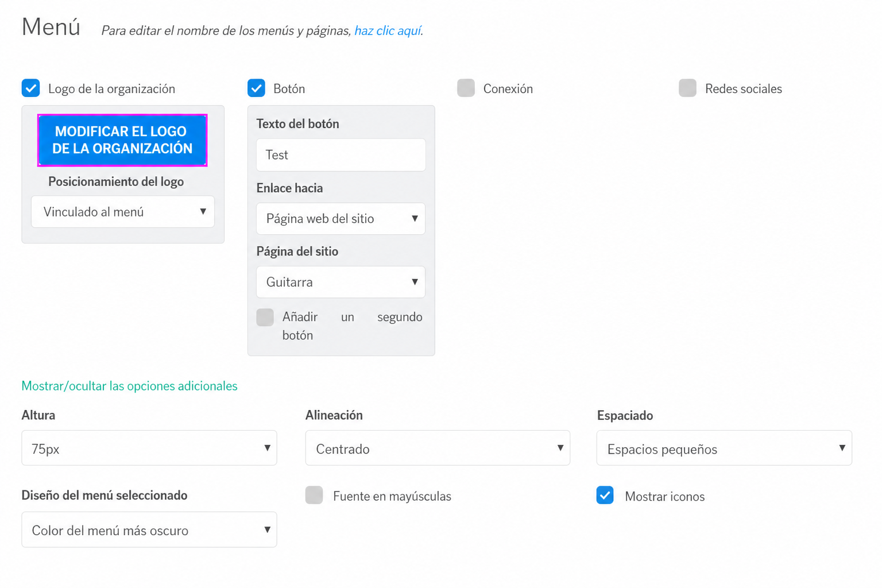Image resolution: width=882 pixels, height=588 pixels.
Task: Click Modificar el logo de la organización button
Action: (122, 140)
